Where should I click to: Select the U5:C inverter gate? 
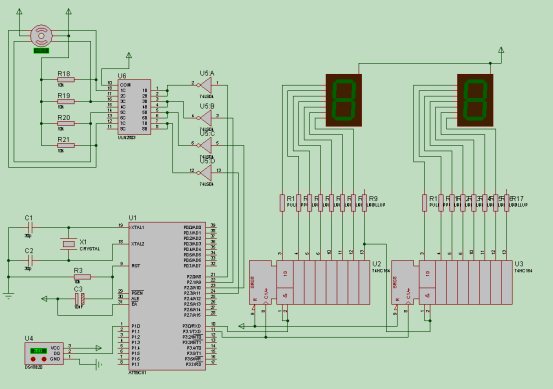coord(206,145)
